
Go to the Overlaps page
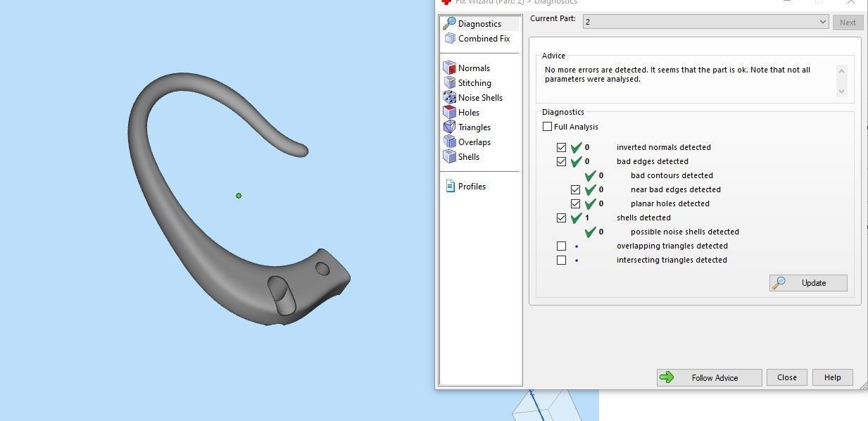(467, 142)
